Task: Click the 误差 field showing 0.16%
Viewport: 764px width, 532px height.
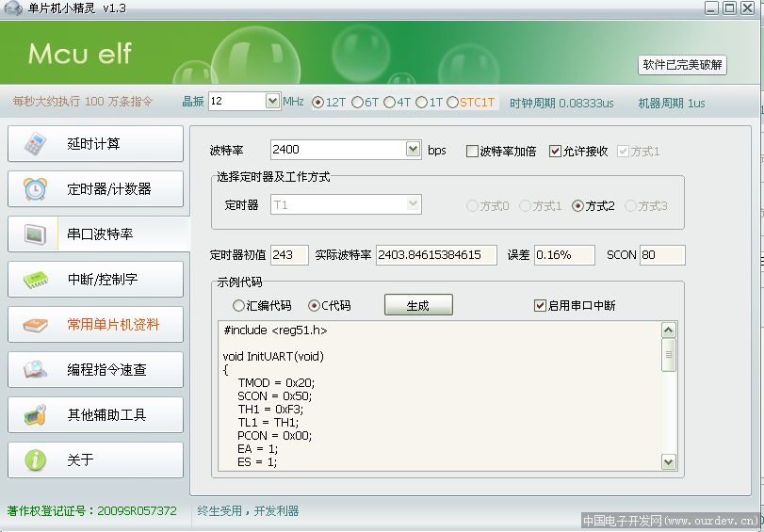Action: click(564, 255)
